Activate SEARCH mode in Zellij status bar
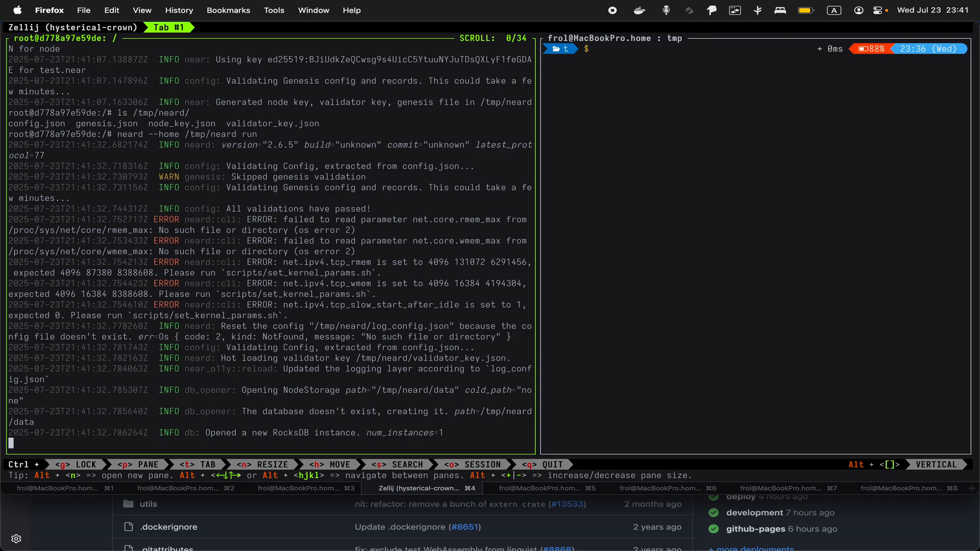Image resolution: width=980 pixels, height=551 pixels. coord(403,464)
